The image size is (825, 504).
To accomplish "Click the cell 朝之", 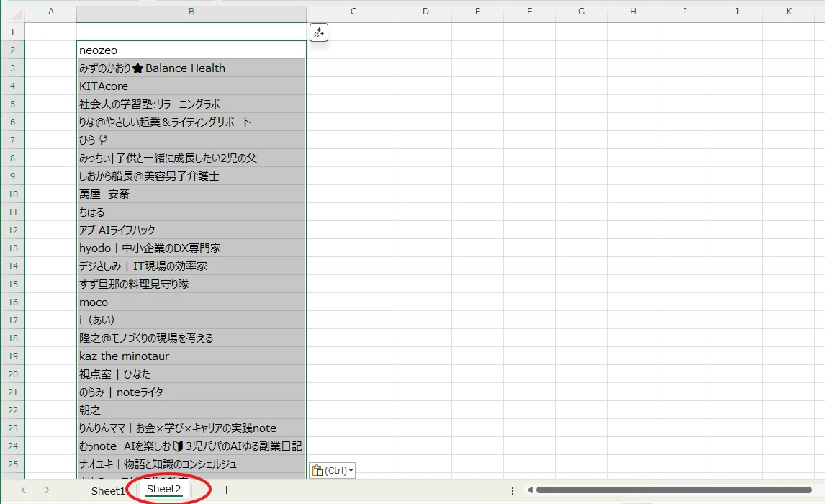I will click(191, 410).
